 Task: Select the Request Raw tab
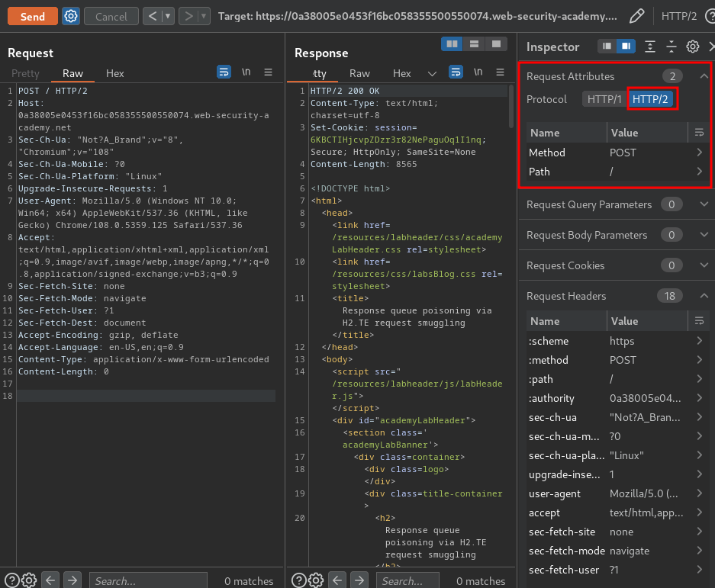tap(72, 73)
